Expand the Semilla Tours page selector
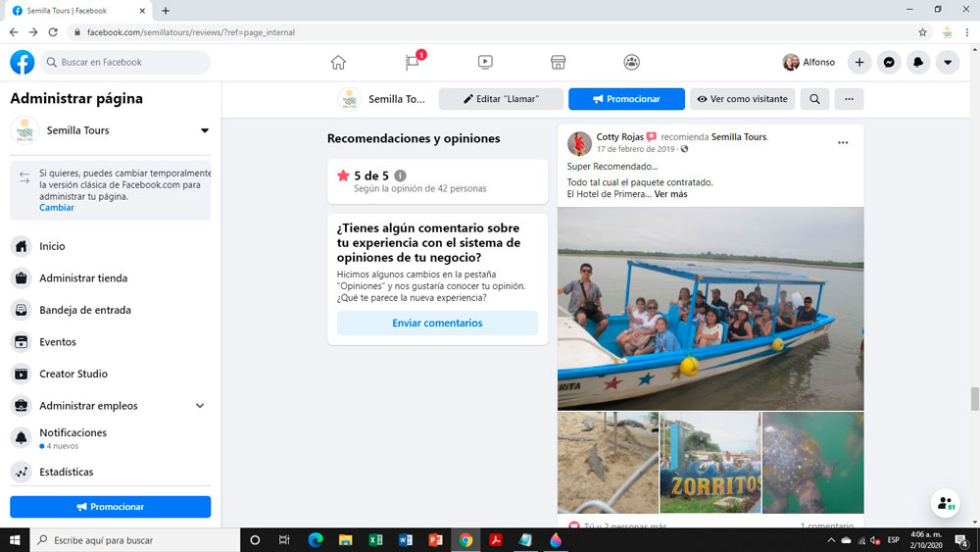Image resolution: width=980 pixels, height=552 pixels. tap(205, 130)
